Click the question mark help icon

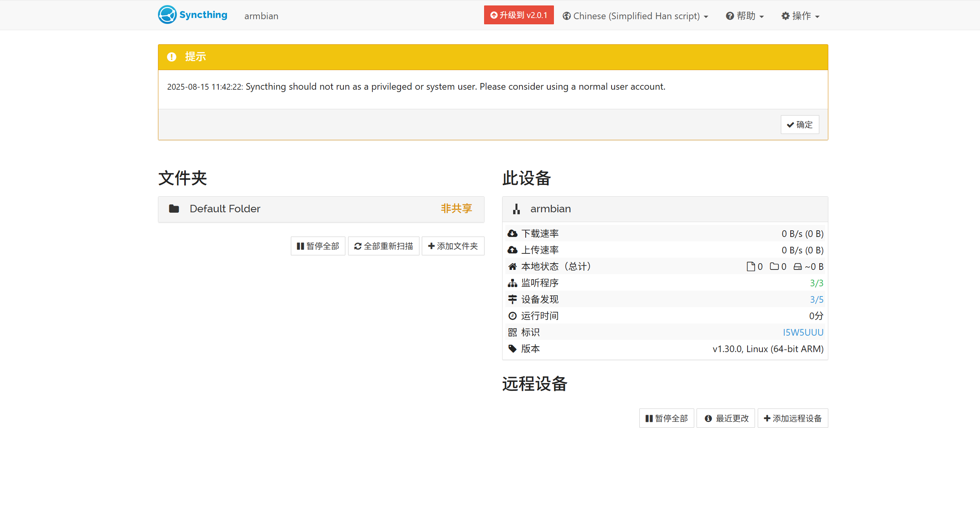(730, 16)
